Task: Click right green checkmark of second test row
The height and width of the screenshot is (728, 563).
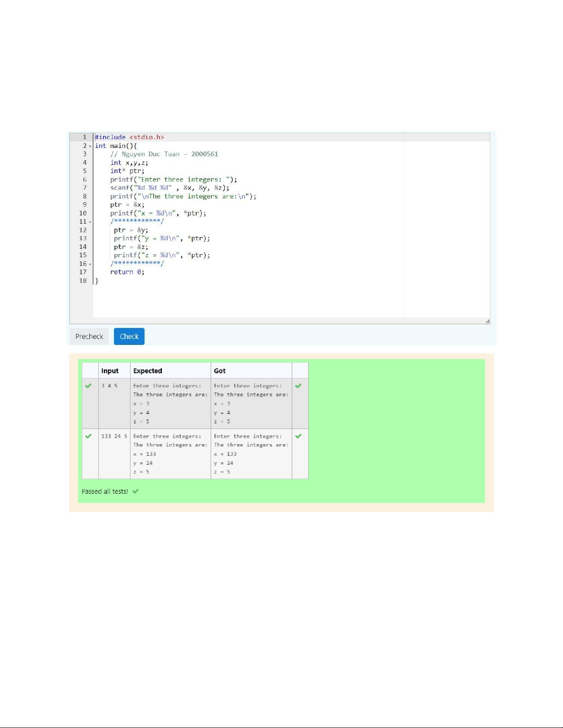Action: (299, 436)
